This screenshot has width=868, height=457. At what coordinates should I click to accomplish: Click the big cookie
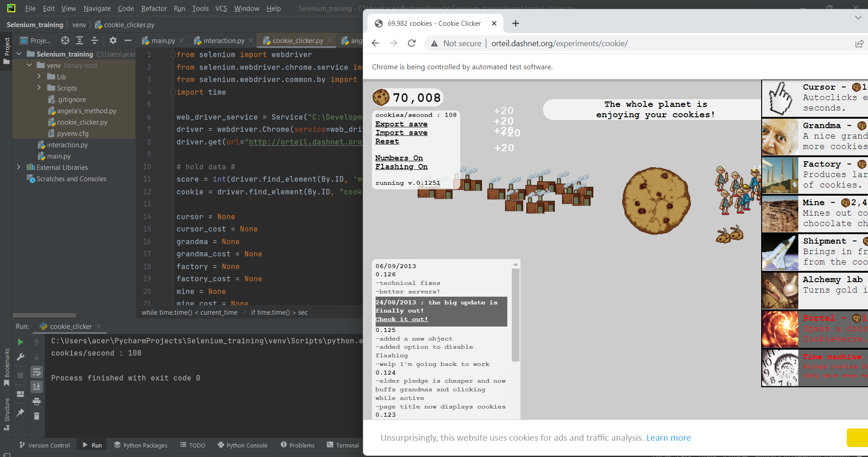(656, 201)
